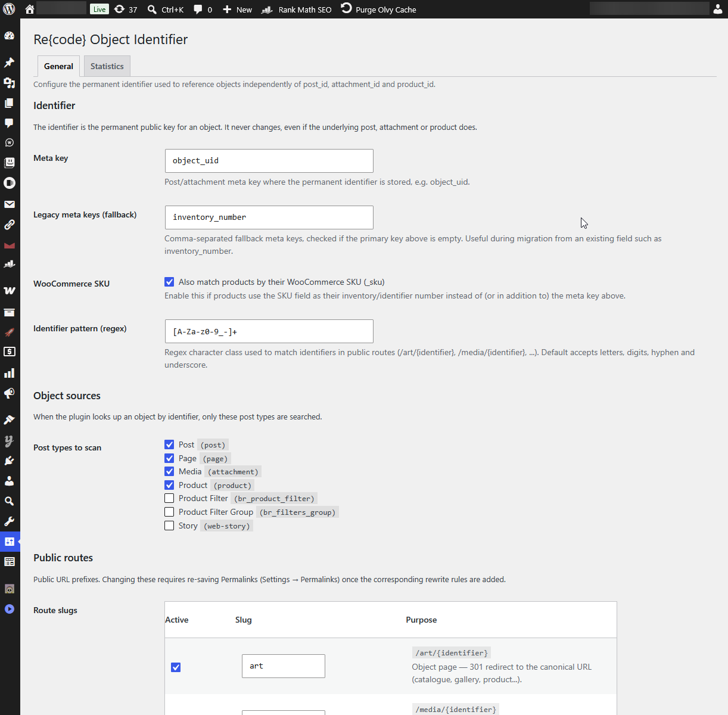Open the WordPress logo menu in the admin bar
728x715 pixels.
point(9,9)
